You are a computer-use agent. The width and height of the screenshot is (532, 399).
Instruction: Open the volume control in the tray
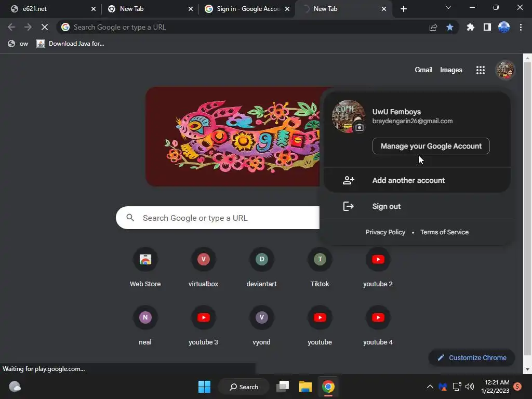pos(470,387)
